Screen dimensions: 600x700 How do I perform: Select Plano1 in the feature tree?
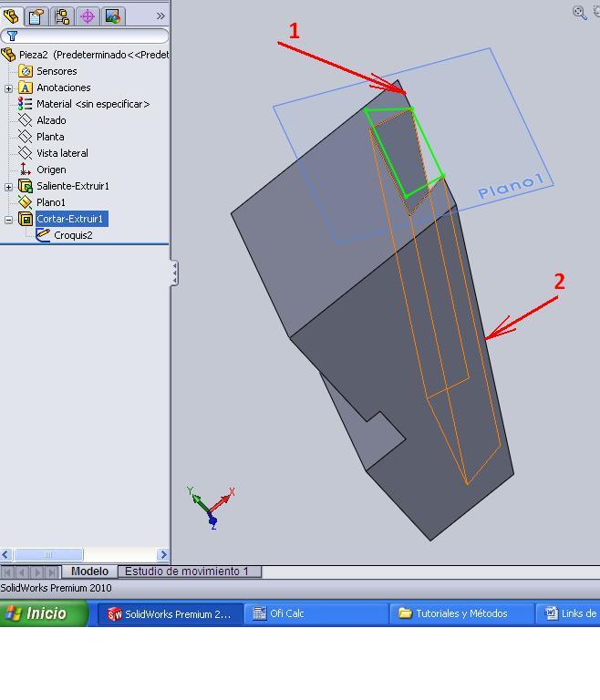(x=50, y=202)
